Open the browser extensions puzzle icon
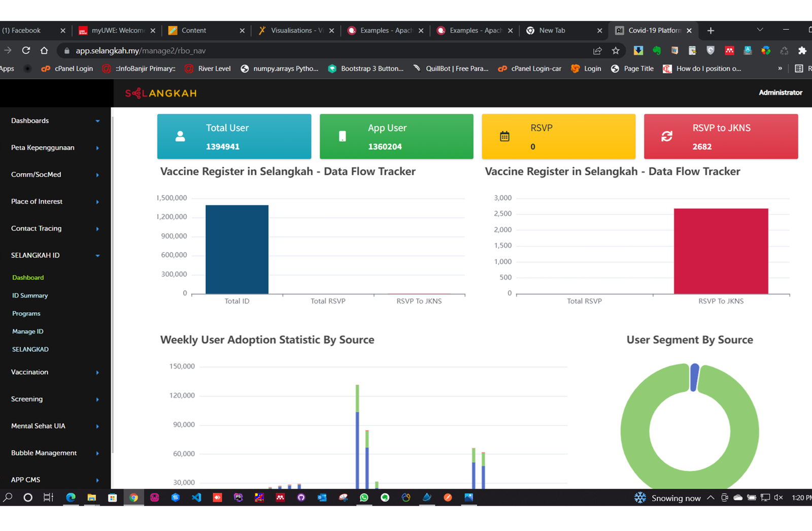The height and width of the screenshot is (531, 812). coord(802,51)
